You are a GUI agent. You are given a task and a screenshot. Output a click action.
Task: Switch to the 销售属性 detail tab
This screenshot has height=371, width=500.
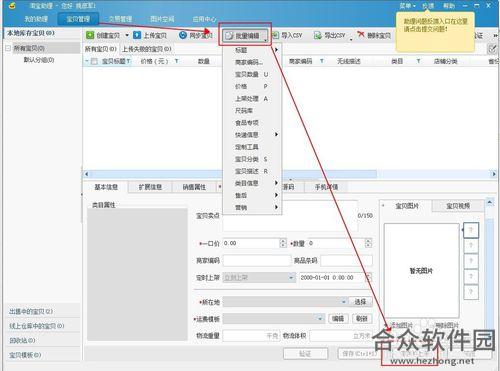point(194,187)
